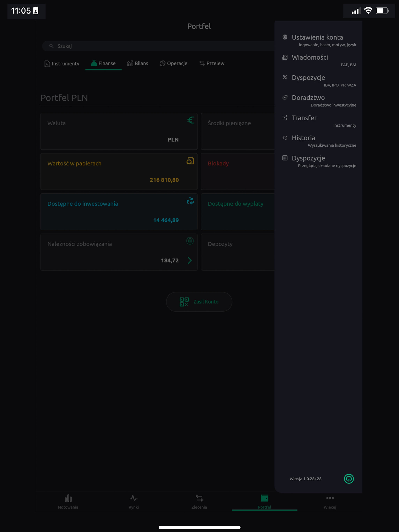This screenshot has height=532, width=399.
Task: Tap the Instrumenty tab chart icon
Action: [x=47, y=63]
